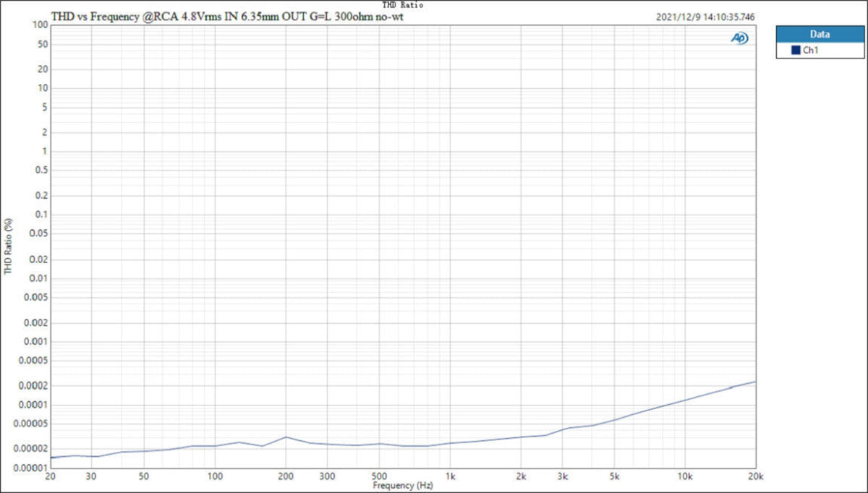868x493 pixels.
Task: Click the THD Ratio (%) vertical axis label
Action: (x=9, y=246)
